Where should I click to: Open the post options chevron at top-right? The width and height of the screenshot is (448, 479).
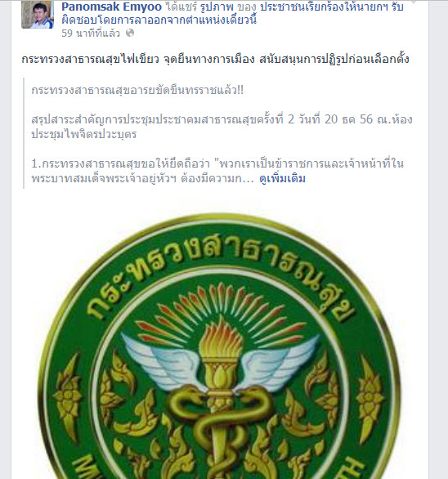414,2
